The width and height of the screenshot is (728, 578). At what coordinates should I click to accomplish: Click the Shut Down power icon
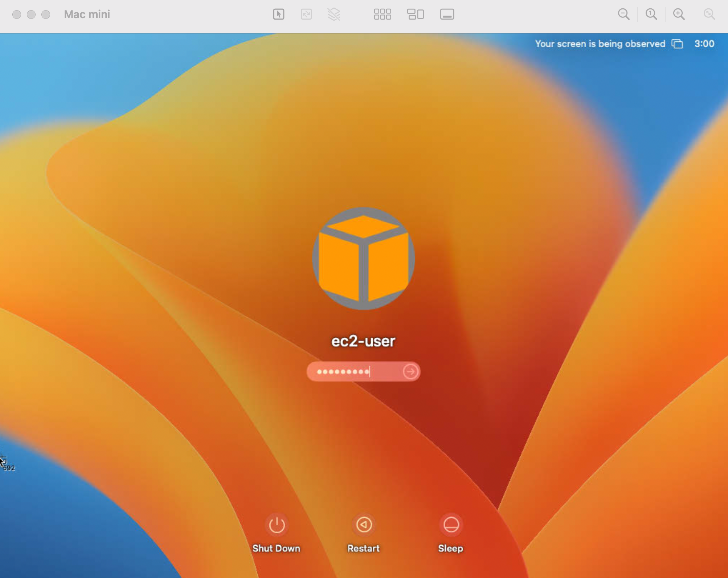click(277, 525)
